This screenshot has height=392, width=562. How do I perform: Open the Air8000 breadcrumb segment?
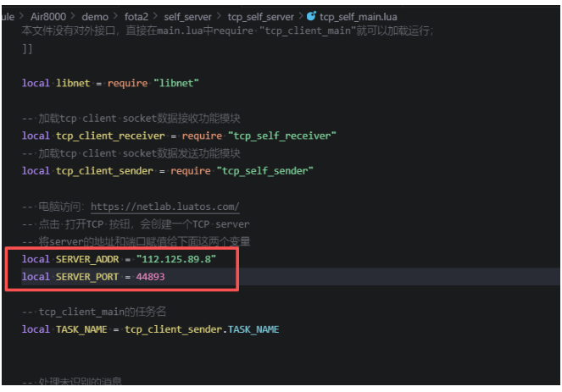point(48,16)
